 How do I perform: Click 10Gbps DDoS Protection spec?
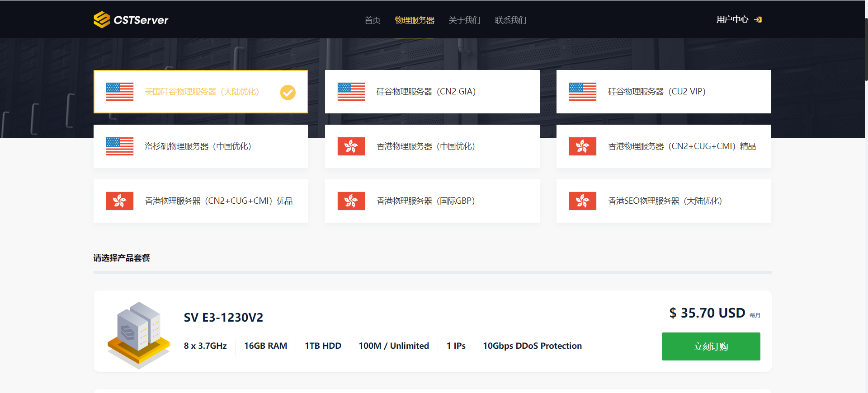coord(532,346)
